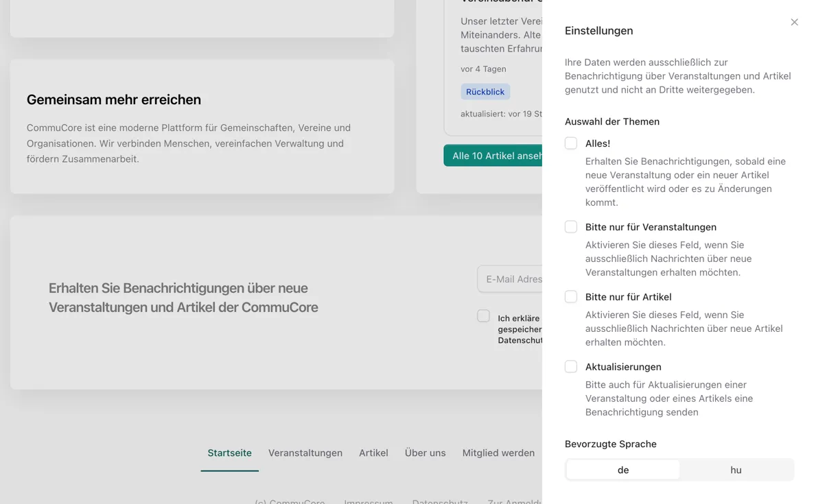Open the Impressum link

369,502
